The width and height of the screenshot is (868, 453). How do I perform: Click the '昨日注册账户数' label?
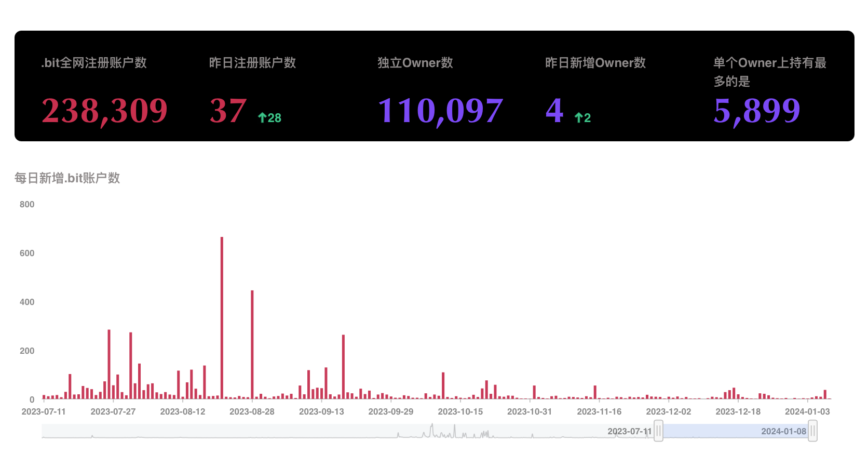pyautogui.click(x=253, y=63)
